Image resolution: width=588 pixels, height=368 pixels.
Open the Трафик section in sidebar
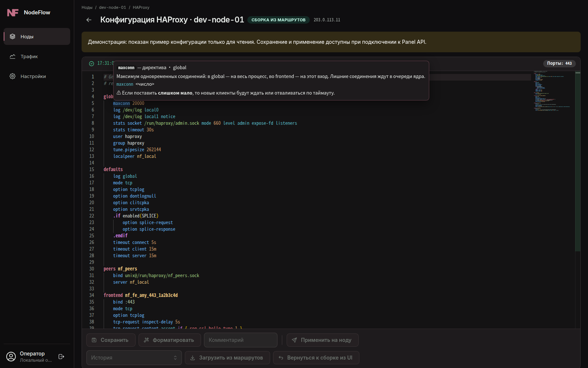37,56
